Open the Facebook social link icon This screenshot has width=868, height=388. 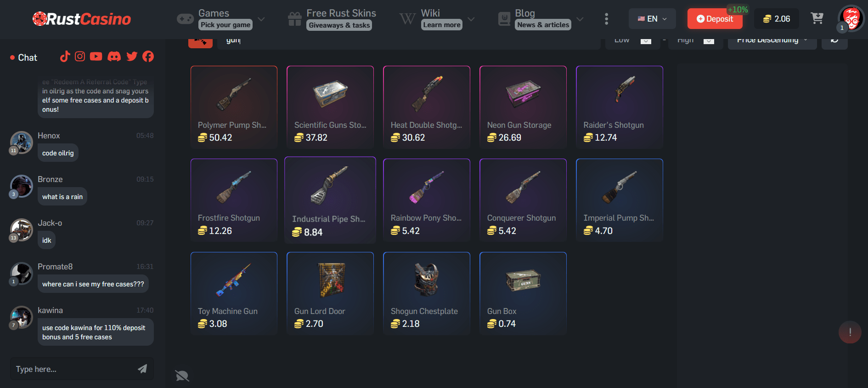(148, 57)
